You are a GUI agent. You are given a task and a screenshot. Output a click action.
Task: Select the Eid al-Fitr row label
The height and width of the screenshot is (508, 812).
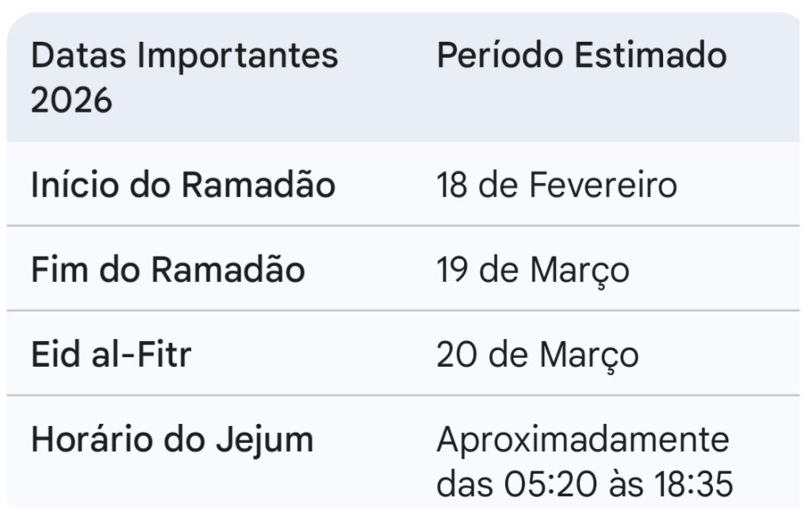coord(111,355)
